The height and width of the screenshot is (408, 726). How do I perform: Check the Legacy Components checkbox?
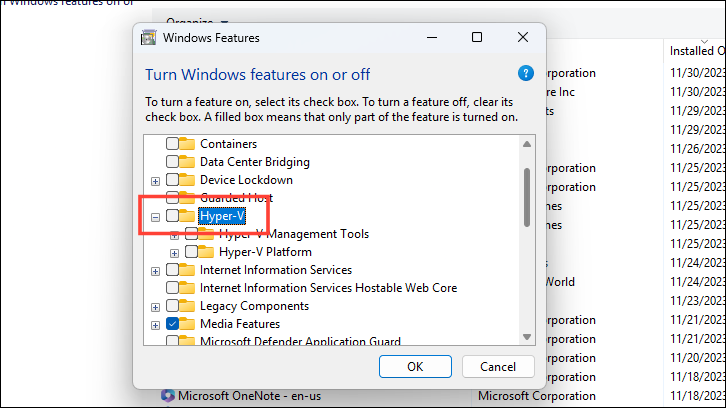[172, 306]
